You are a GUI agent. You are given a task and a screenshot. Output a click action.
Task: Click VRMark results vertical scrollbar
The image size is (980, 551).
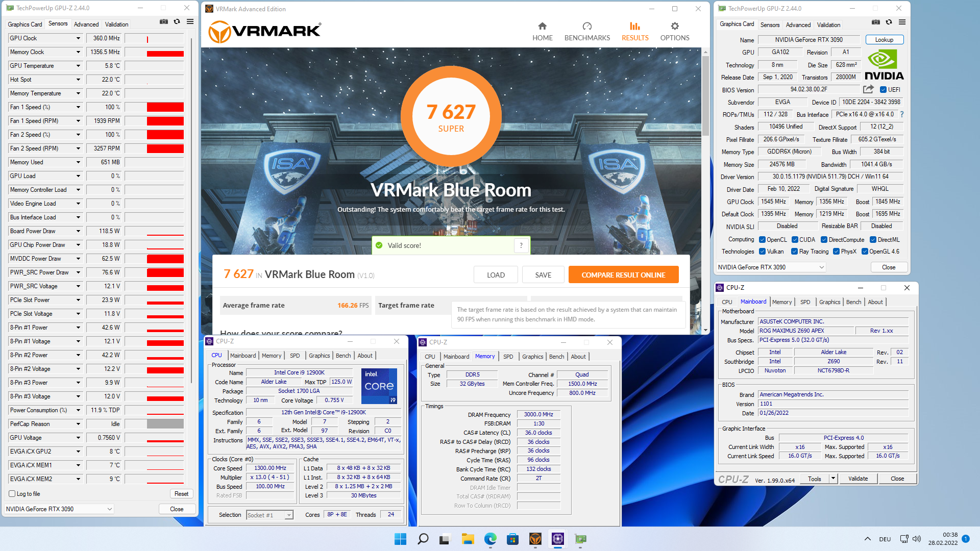[705, 95]
